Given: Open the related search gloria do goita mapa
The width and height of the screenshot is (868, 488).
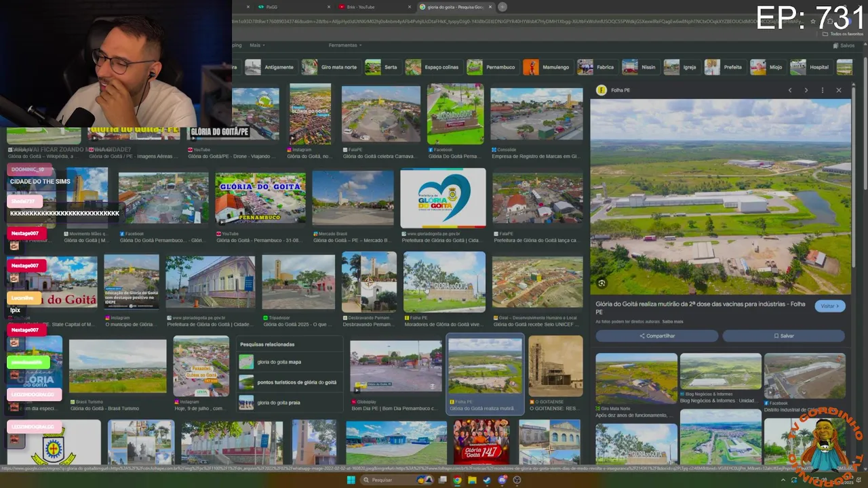Looking at the screenshot, I should [x=290, y=362].
